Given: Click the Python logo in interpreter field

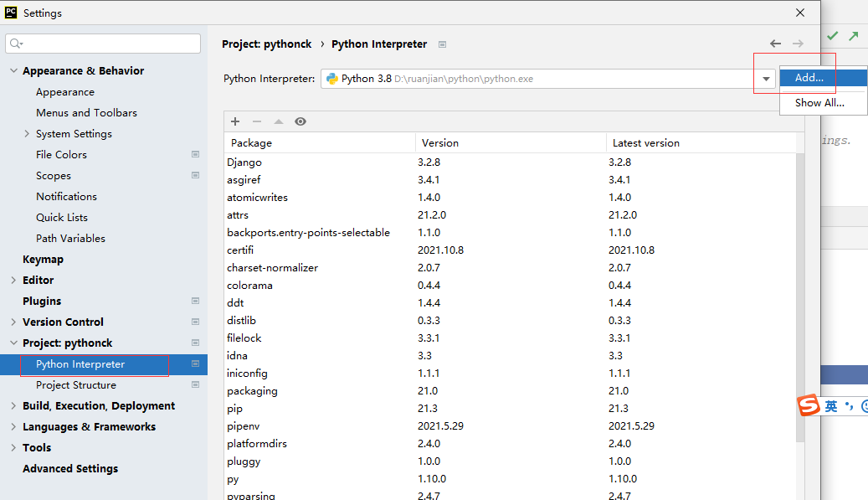Looking at the screenshot, I should pyautogui.click(x=332, y=79).
